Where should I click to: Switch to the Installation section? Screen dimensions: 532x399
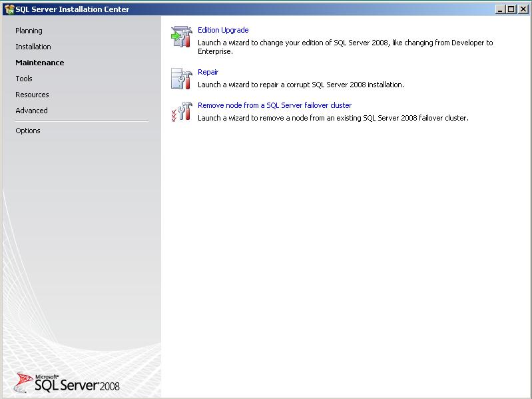coord(33,47)
